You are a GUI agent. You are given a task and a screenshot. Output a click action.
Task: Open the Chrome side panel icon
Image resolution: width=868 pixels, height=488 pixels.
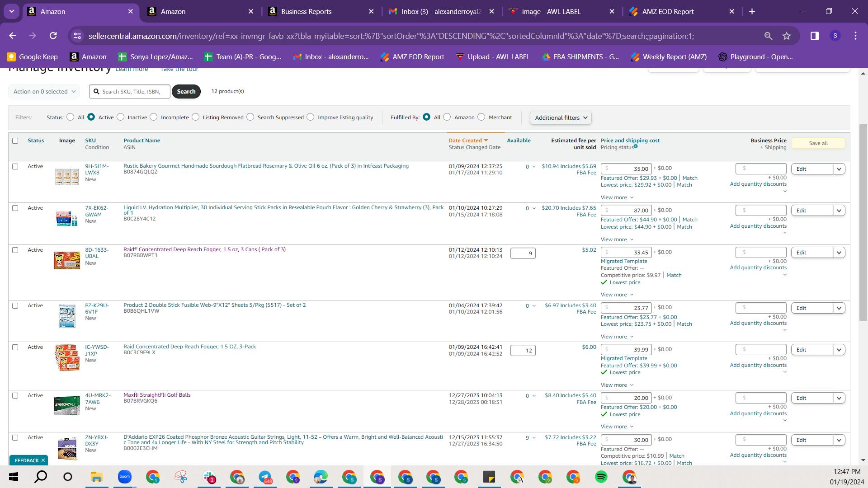(815, 36)
